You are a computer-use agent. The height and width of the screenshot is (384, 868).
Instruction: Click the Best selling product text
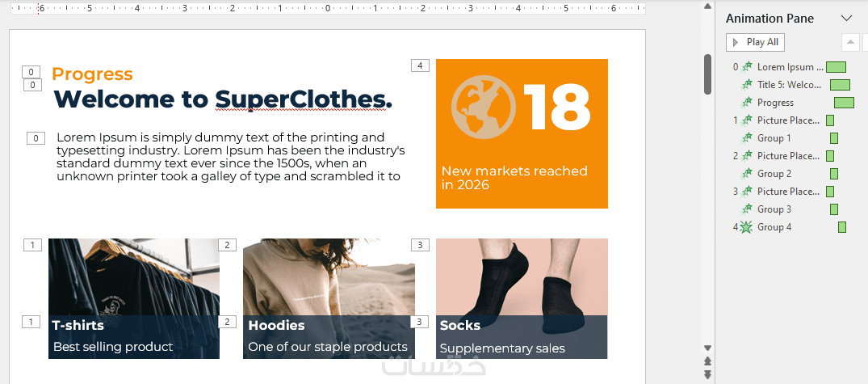113,347
